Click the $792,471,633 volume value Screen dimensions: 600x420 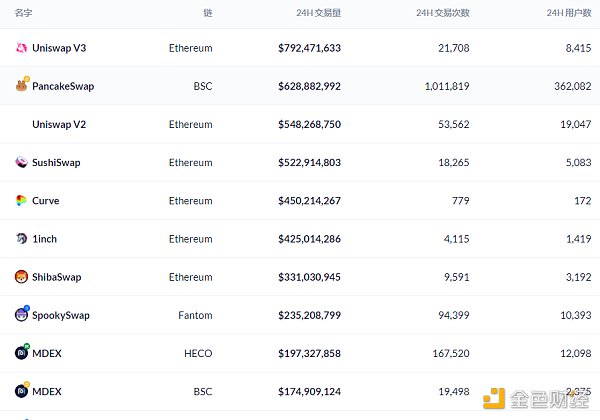(309, 48)
